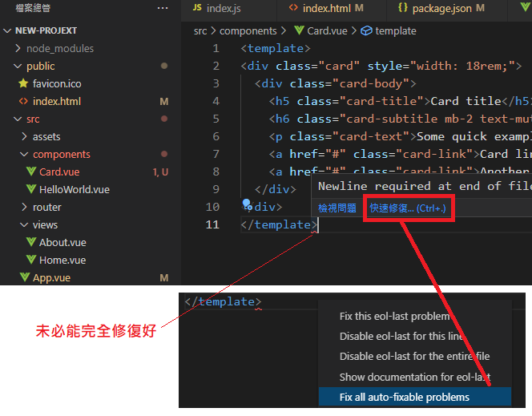This screenshot has height=416, width=532.
Task: Click the Vue icon beside App.vue
Action: tap(24, 277)
